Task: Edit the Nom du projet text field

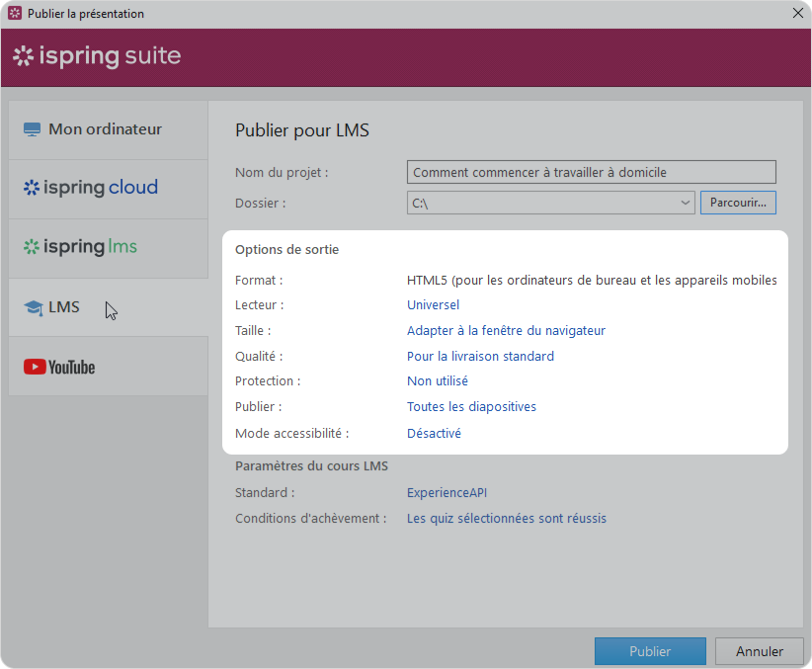Action: click(x=591, y=172)
